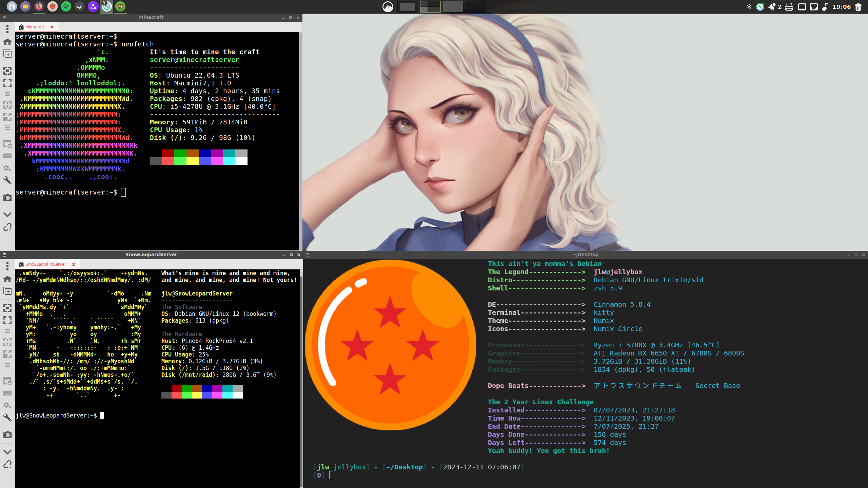Minimize Minecraft session with chevron-down icon
Screen dimensions: 868x488
[x=7, y=215]
